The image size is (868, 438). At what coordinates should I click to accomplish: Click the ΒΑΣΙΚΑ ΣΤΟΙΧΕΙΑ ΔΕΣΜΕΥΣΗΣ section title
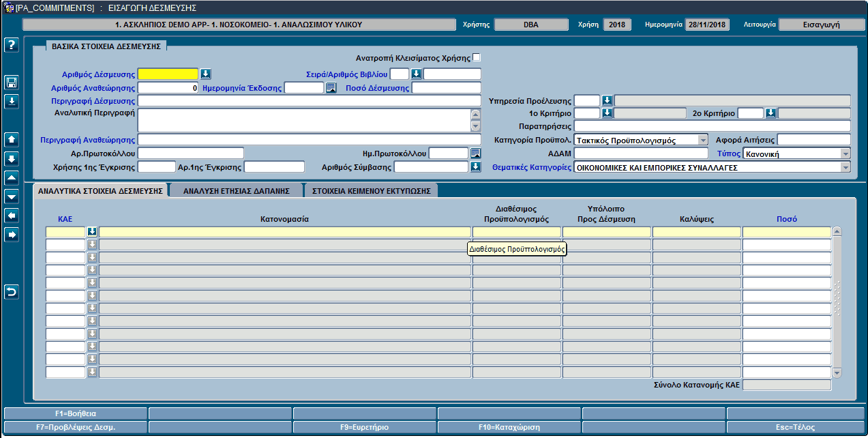coord(106,46)
